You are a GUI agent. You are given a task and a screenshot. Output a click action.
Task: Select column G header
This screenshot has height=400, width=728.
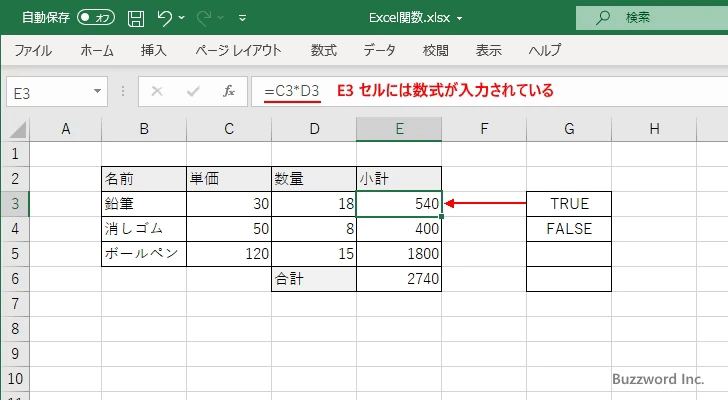(x=569, y=129)
